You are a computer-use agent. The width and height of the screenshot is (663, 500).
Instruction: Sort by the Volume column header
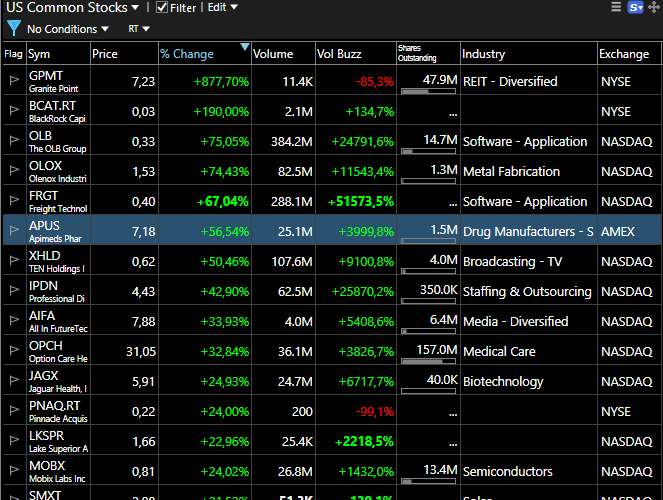(x=283, y=54)
